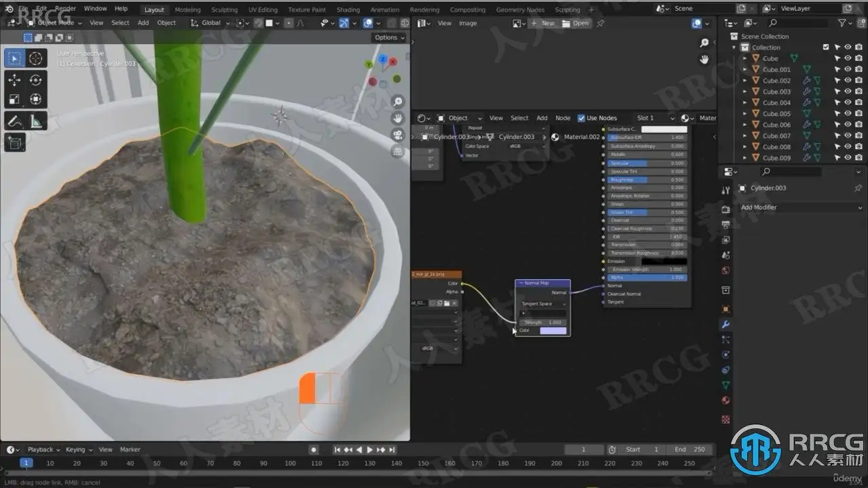Open the Output properties tab
Screen dimensions: 868x488
(726, 224)
